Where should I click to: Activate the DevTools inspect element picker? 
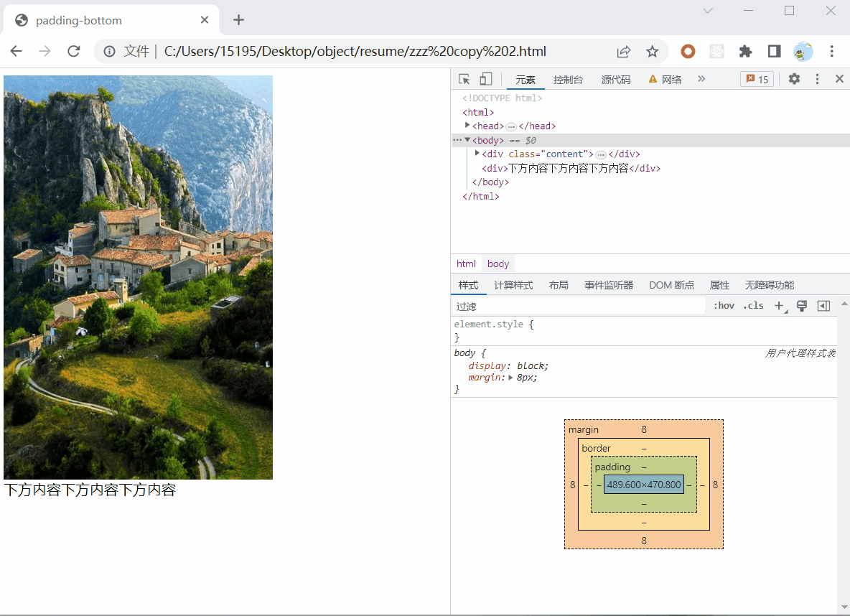click(x=464, y=79)
